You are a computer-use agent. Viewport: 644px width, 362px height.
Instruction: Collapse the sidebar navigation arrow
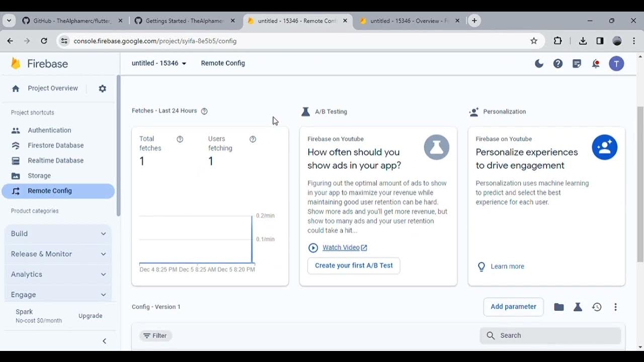click(104, 341)
